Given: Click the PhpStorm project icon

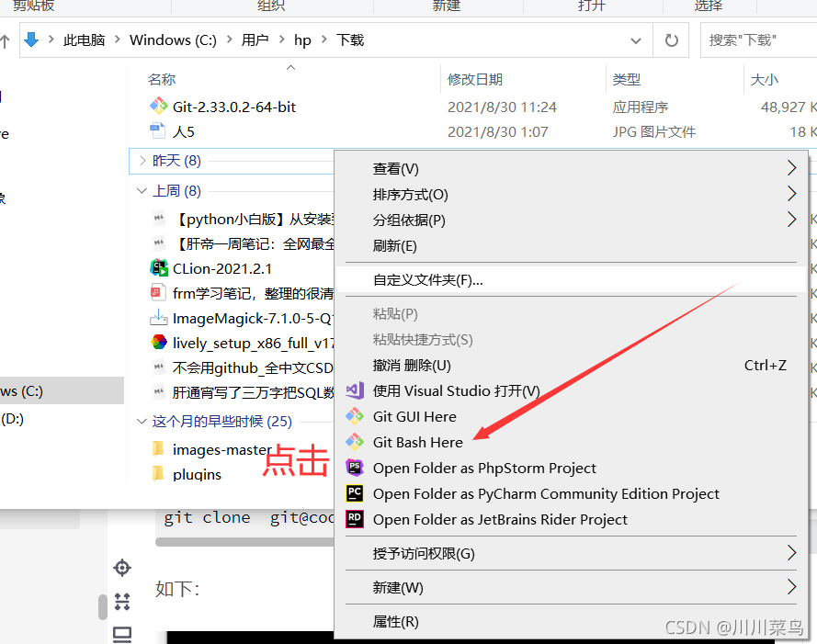Looking at the screenshot, I should point(355,468).
